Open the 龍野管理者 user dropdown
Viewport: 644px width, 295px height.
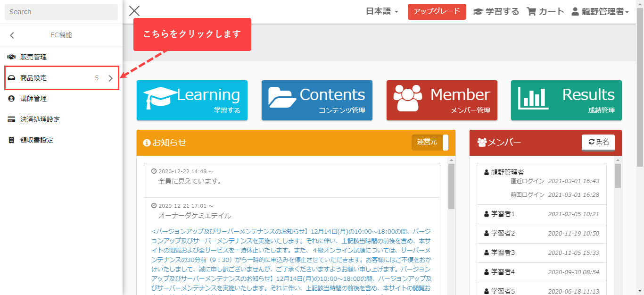click(x=600, y=12)
